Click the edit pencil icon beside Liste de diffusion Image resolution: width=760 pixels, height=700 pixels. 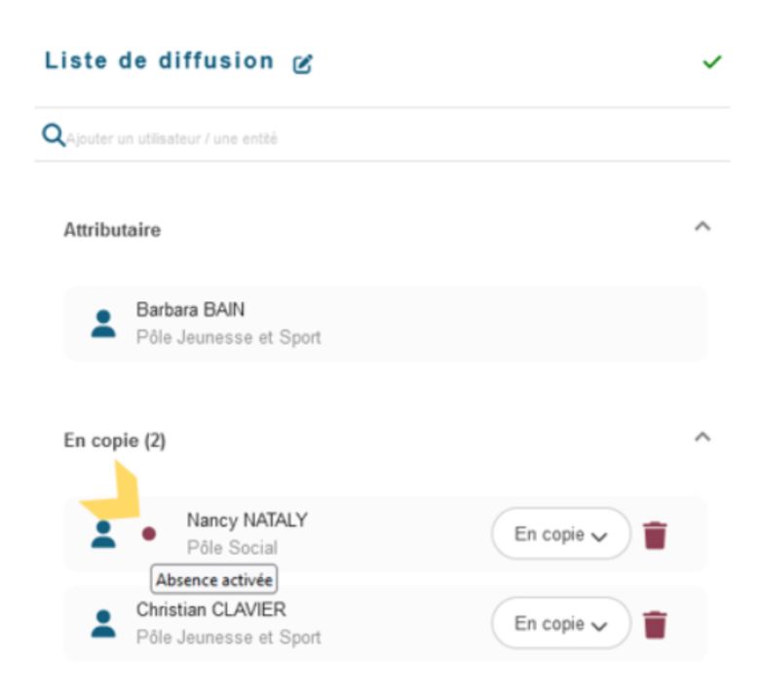(x=303, y=63)
